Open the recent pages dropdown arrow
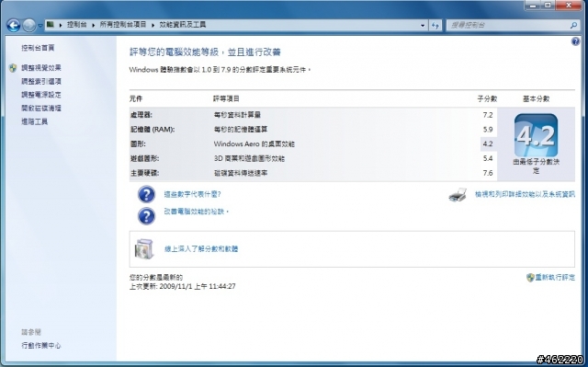Screen dimensions: 588x367 40,26
